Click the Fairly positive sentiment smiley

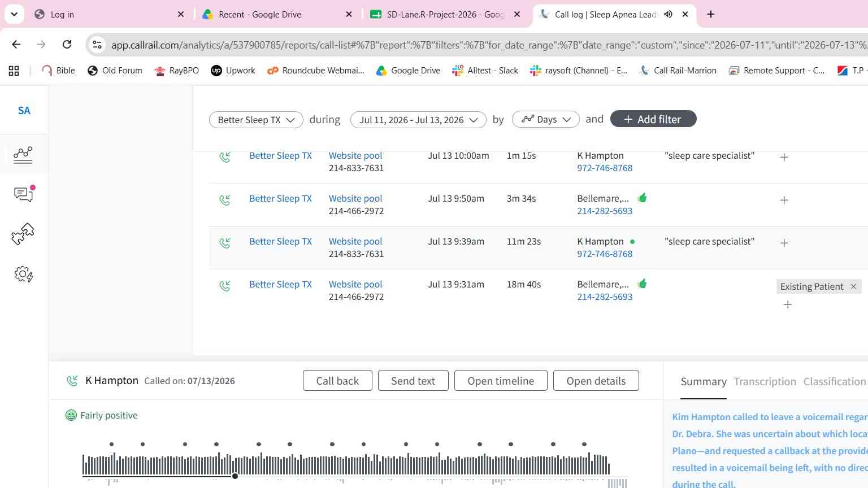(71, 415)
